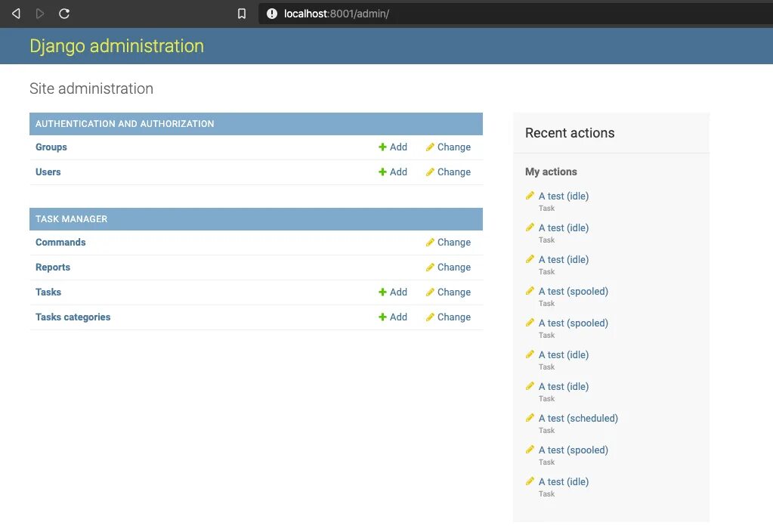Reload the page with the refresh icon
This screenshot has width=773, height=532.
(x=64, y=14)
